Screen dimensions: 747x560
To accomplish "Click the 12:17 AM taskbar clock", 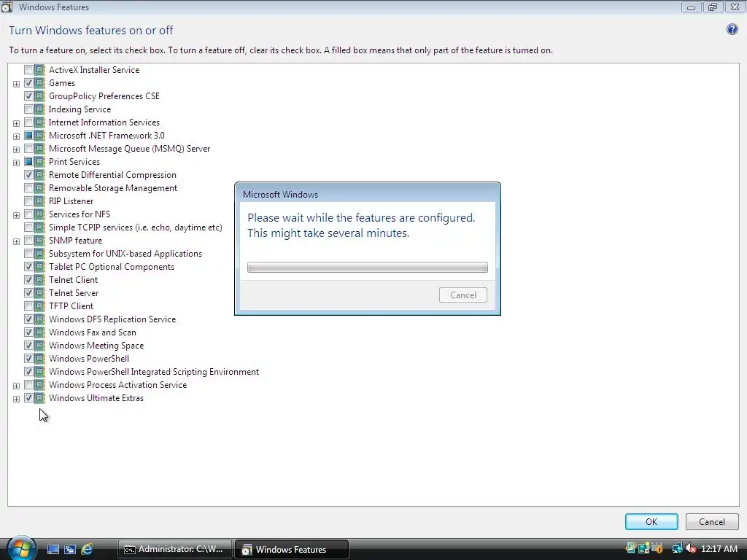I will click(719, 548).
